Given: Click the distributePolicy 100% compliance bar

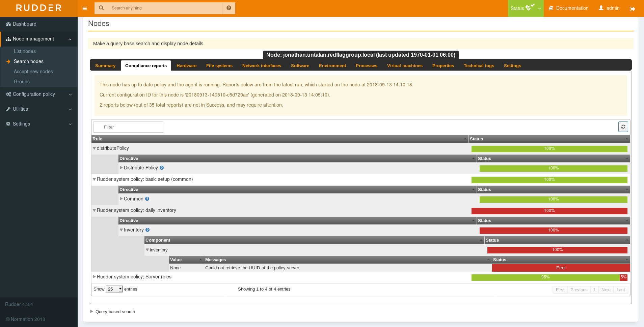Looking at the screenshot, I should click(x=549, y=149).
